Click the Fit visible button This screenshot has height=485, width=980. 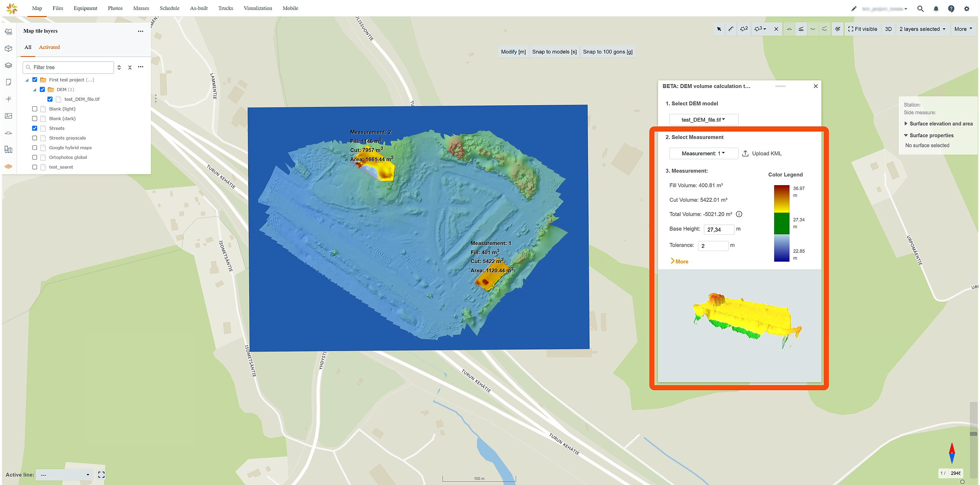(862, 29)
